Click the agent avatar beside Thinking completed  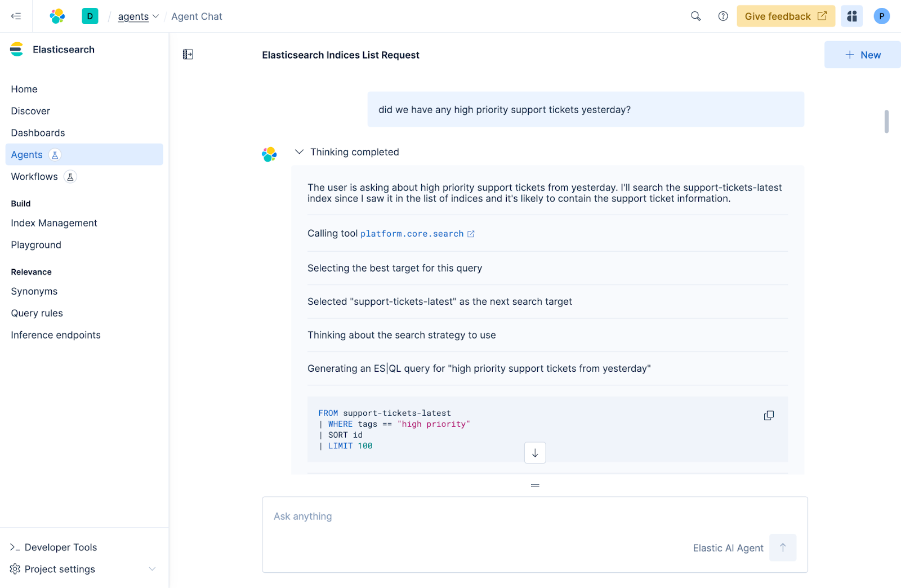click(x=269, y=154)
